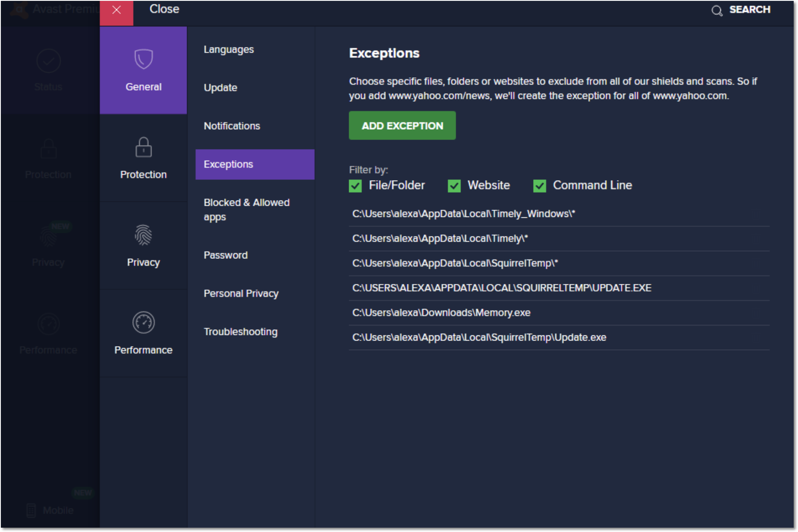
Task: Select Blocked & Allowed apps
Action: tap(246, 210)
